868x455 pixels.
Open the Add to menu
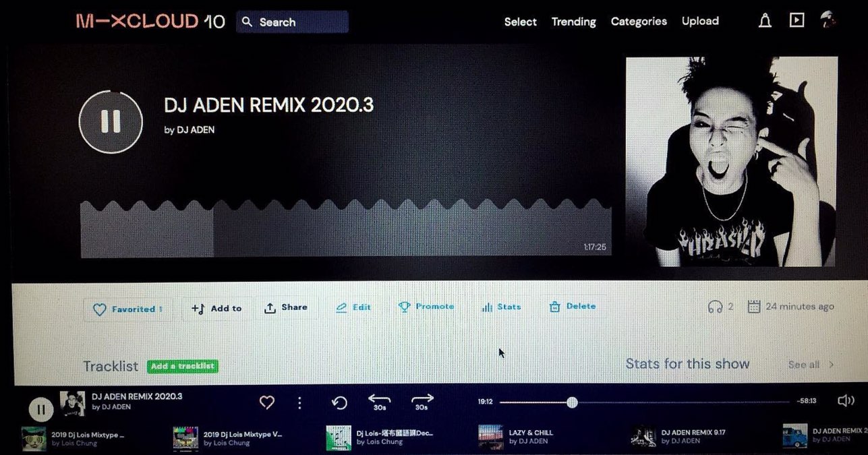click(216, 308)
